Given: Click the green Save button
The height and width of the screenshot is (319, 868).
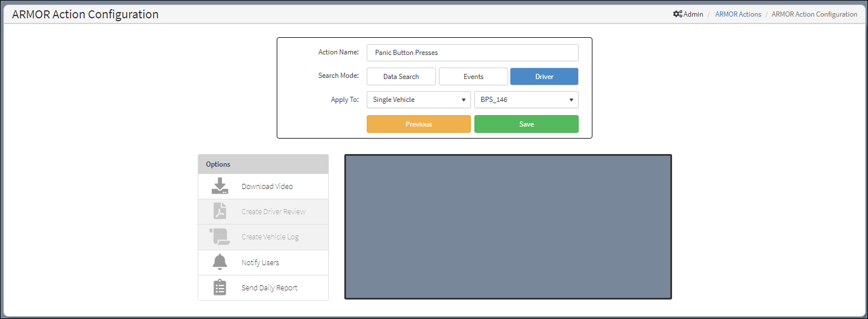Looking at the screenshot, I should tap(527, 124).
